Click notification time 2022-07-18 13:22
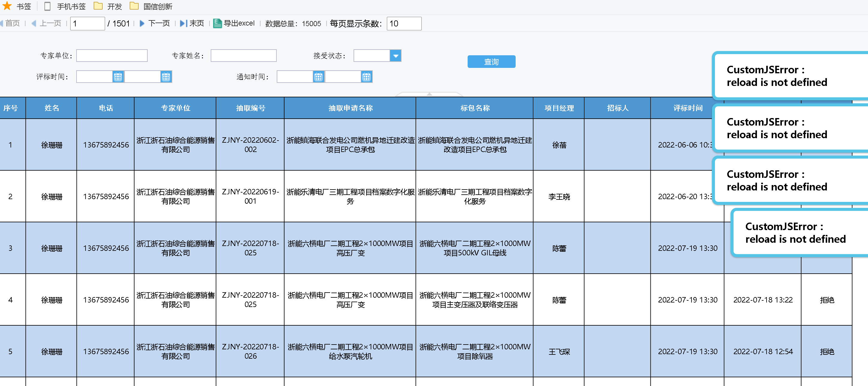The image size is (868, 386). pos(763,300)
